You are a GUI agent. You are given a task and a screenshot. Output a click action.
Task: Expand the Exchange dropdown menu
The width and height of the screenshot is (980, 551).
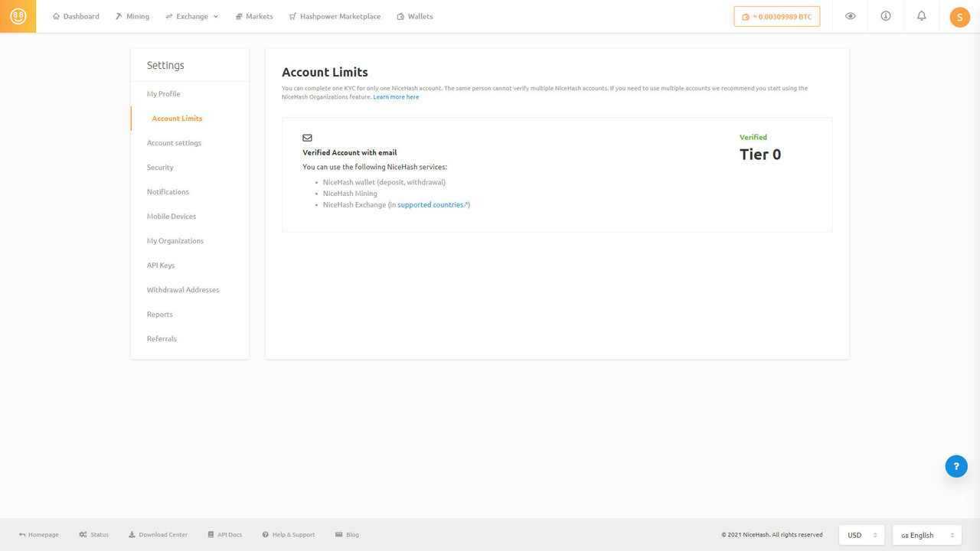[x=191, y=16]
